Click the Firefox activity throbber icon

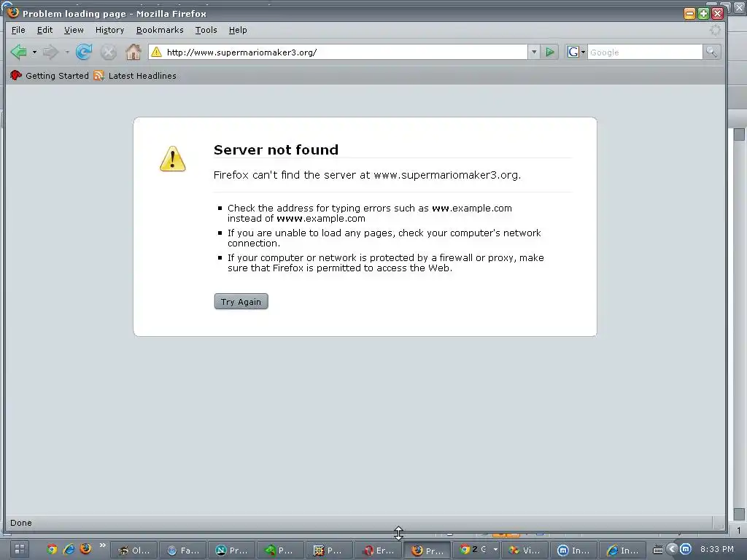tap(715, 30)
